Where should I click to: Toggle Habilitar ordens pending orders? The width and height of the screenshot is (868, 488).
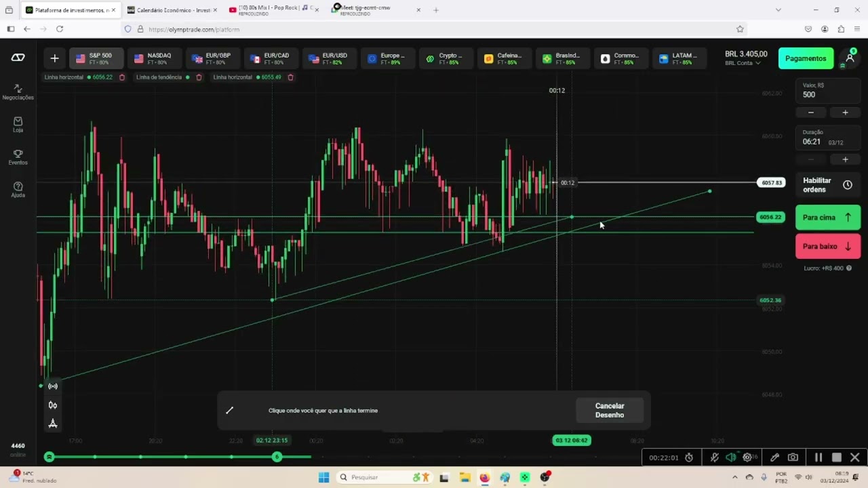pos(828,185)
